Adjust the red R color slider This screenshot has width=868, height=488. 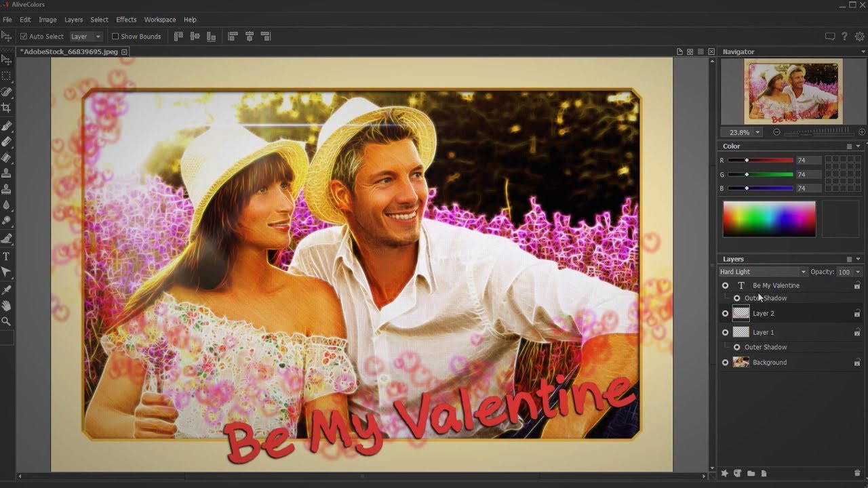click(x=760, y=160)
